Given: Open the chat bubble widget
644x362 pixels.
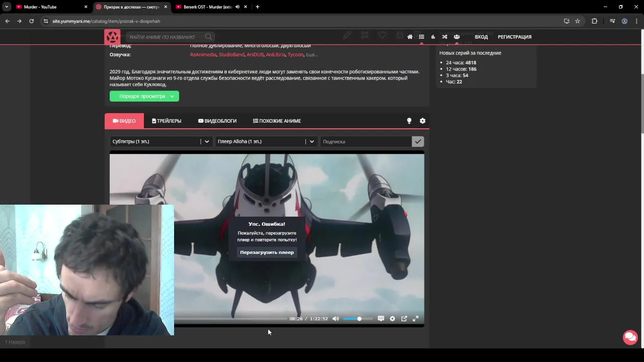Looking at the screenshot, I should click(x=630, y=337).
